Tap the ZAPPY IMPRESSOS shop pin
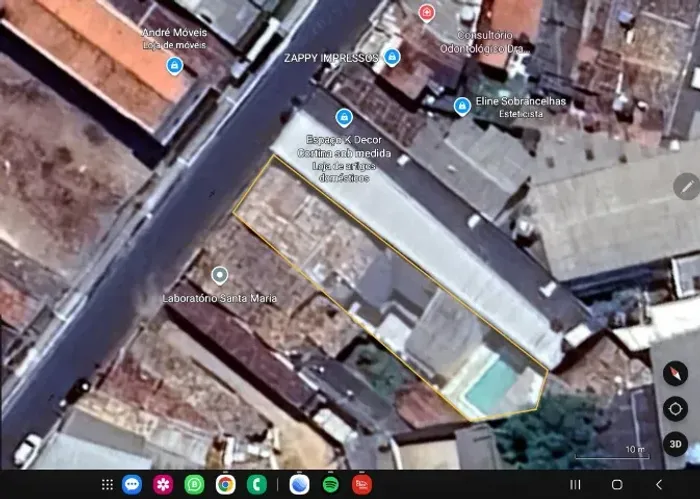The image size is (700, 499). point(392,57)
